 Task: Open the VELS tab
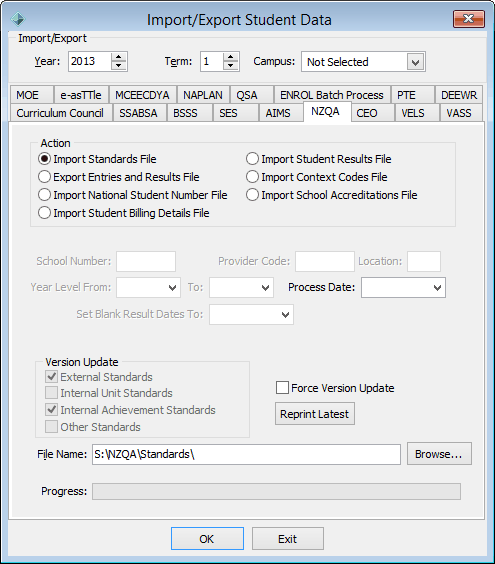pyautogui.click(x=417, y=113)
